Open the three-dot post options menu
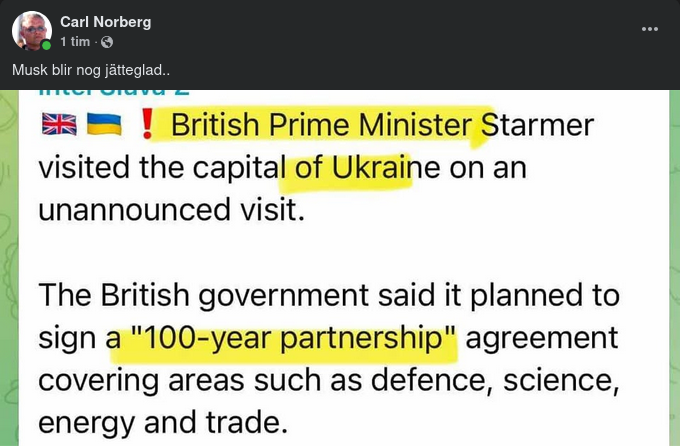 coord(650,29)
